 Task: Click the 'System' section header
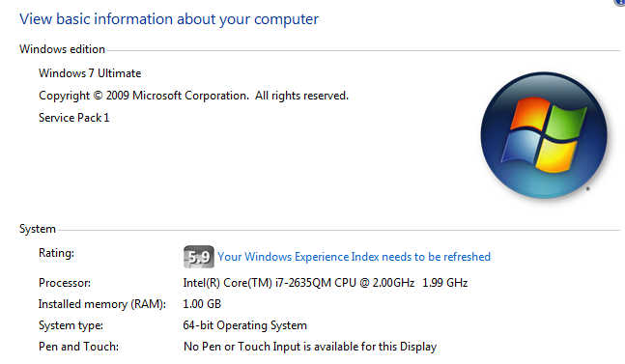pos(38,229)
